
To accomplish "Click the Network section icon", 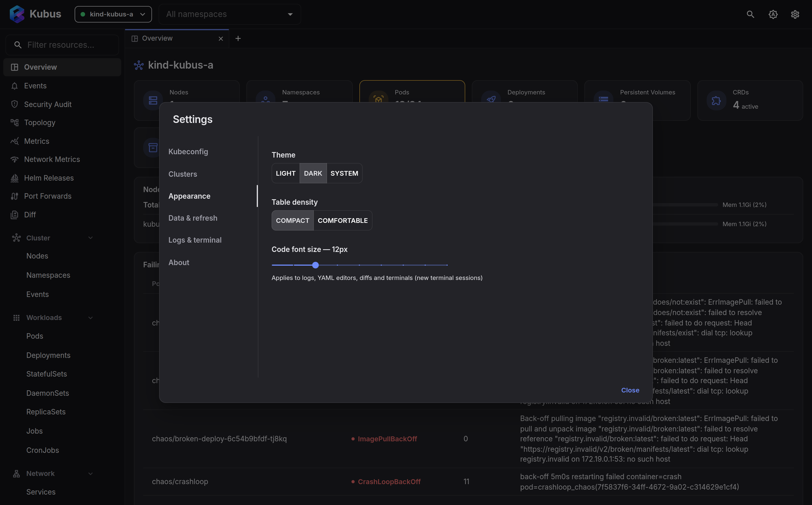I will 16,473.
